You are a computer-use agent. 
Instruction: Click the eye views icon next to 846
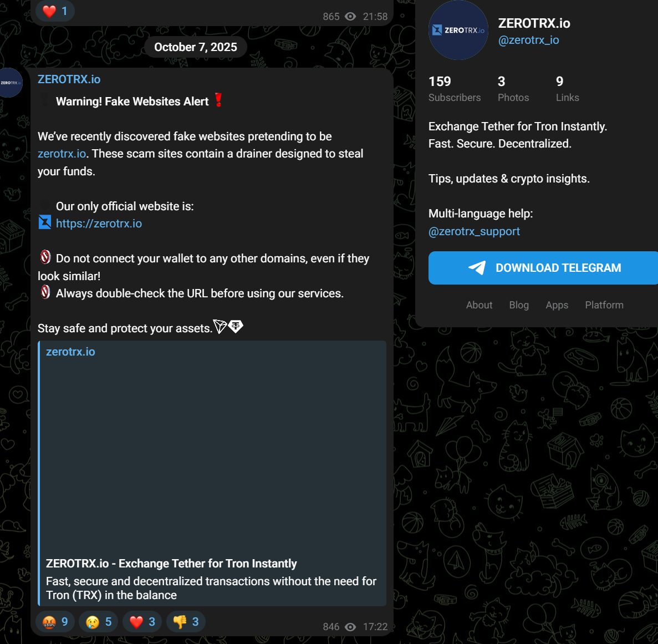tap(350, 627)
